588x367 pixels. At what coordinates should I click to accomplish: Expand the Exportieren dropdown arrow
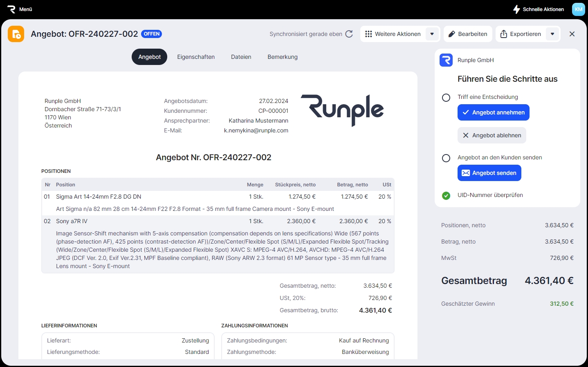(x=552, y=34)
